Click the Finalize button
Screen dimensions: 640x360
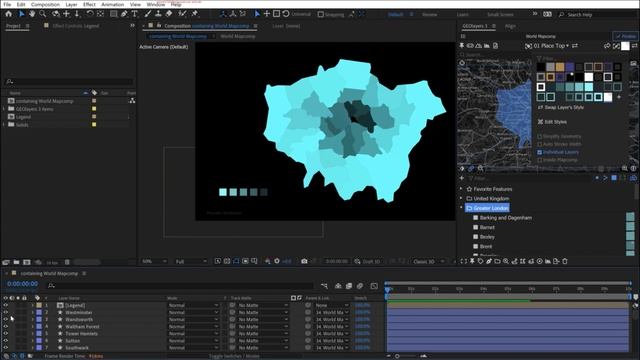click(x=626, y=36)
